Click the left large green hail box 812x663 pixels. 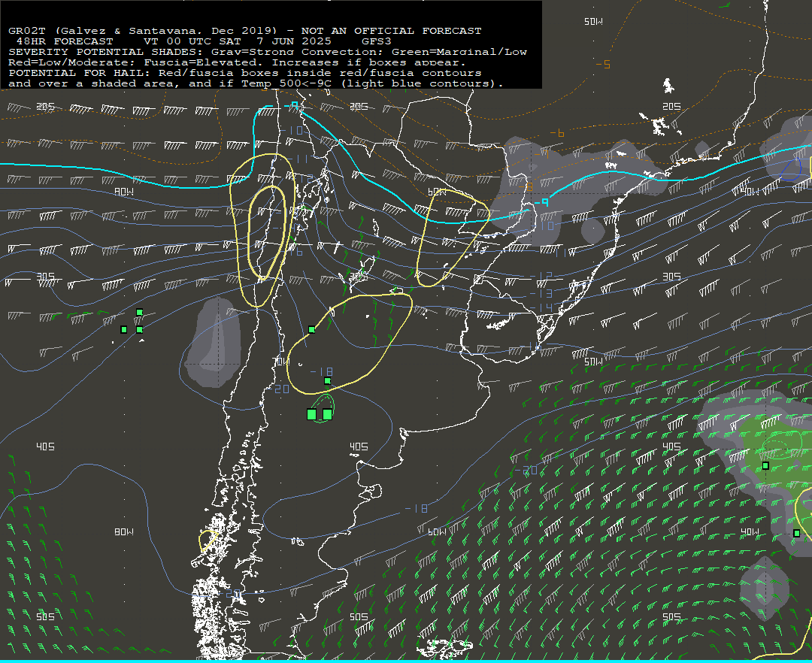[x=312, y=414]
